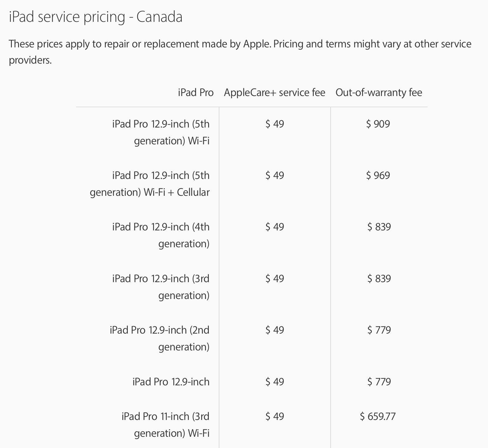
Task: Select the plain "iPad Pro 12.9-inch" row label
Action: [x=171, y=382]
